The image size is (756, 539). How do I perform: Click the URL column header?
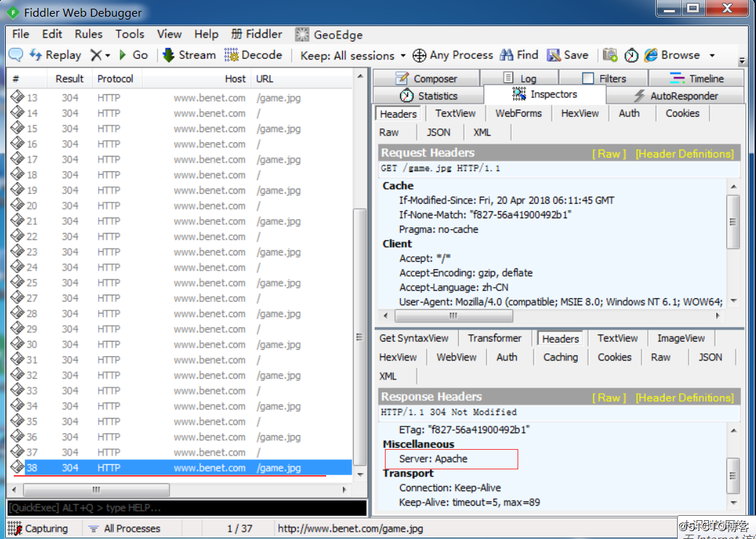302,78
